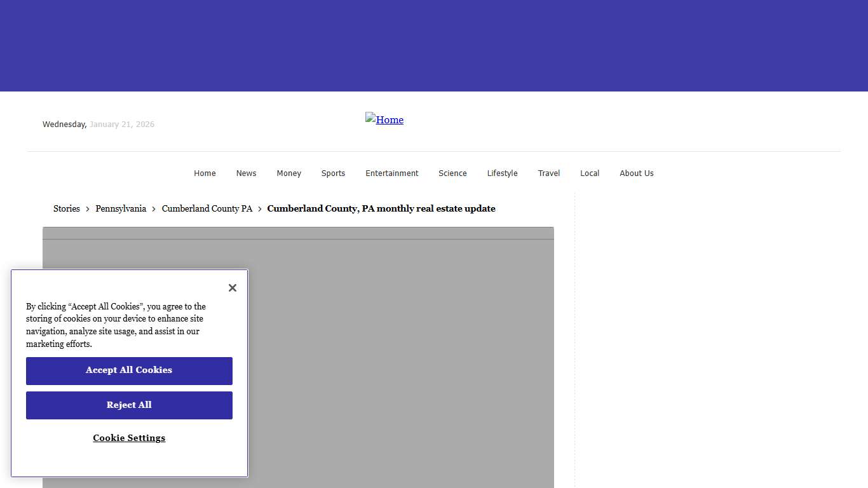
Task: Click the Accept All Cookies button
Action: tap(129, 370)
